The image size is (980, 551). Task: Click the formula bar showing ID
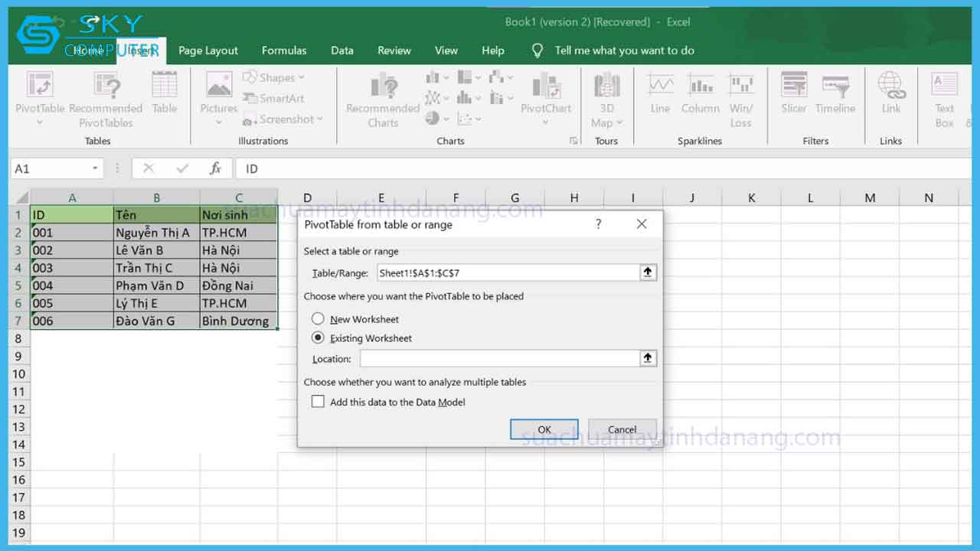(605, 168)
